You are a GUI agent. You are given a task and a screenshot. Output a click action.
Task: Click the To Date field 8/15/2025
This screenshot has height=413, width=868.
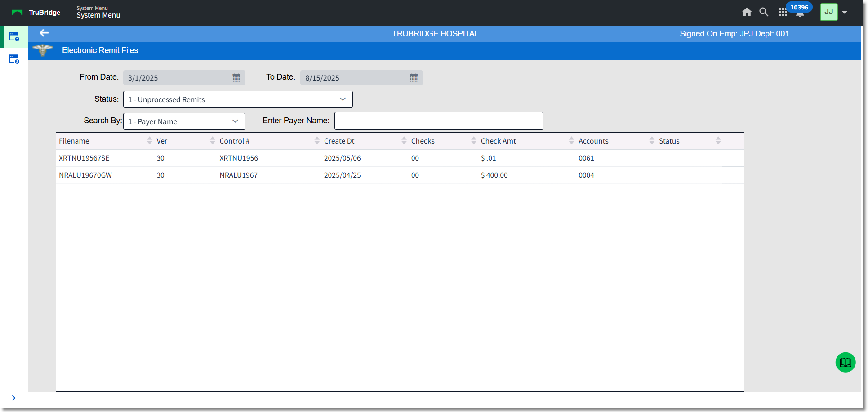(x=361, y=77)
